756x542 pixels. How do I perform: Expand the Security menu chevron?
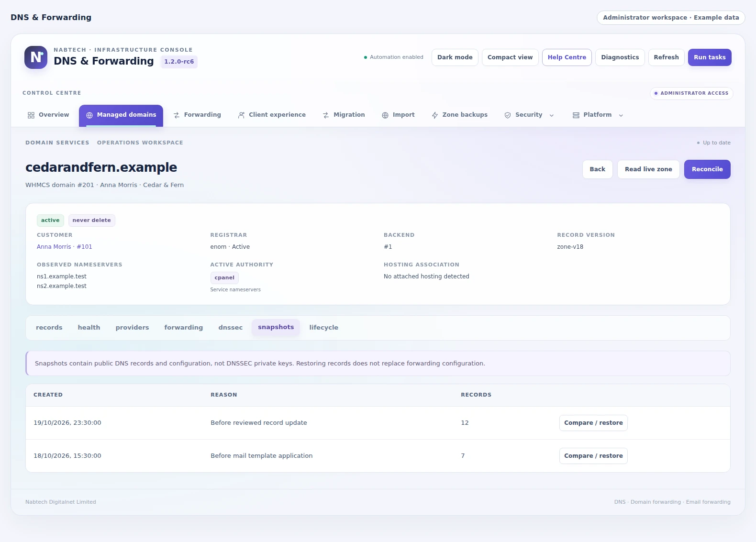(x=552, y=115)
